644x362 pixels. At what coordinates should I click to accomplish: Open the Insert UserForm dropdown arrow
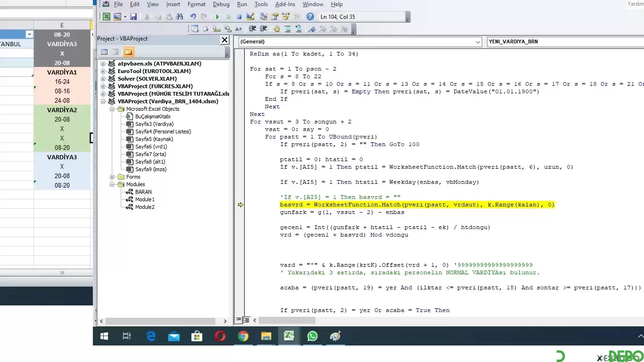125,16
